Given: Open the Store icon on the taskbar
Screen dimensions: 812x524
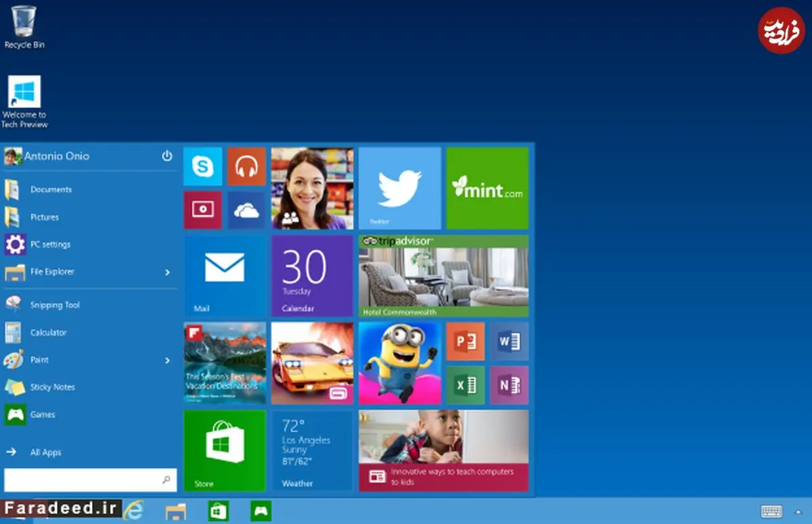Looking at the screenshot, I should click(218, 511).
